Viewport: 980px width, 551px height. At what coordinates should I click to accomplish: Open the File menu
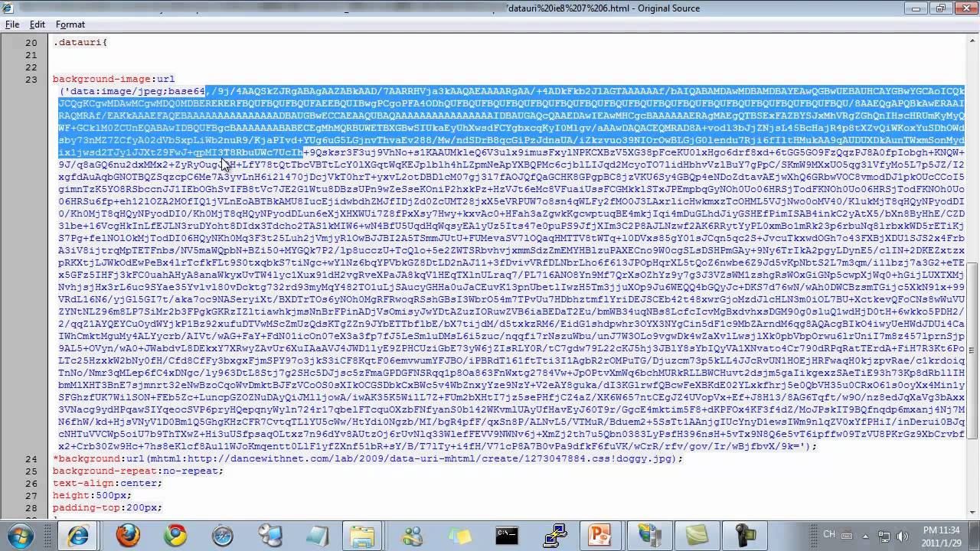click(x=12, y=24)
